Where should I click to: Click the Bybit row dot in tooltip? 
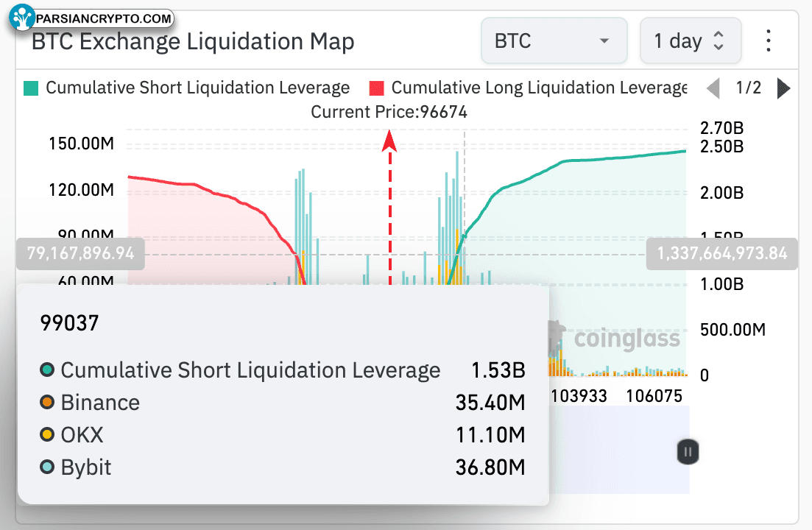(x=47, y=467)
